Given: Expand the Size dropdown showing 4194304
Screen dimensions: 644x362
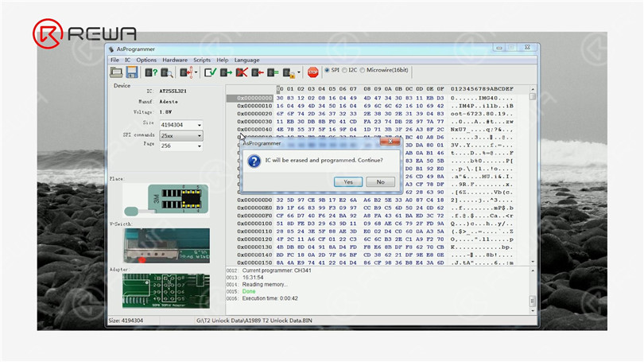Looking at the screenshot, I should 200,125.
